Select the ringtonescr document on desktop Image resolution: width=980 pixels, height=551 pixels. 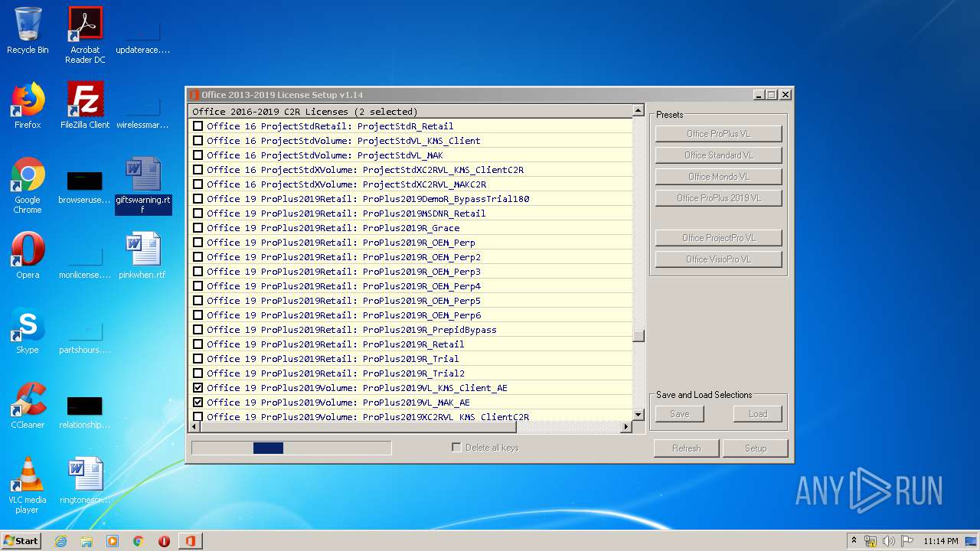[85, 481]
